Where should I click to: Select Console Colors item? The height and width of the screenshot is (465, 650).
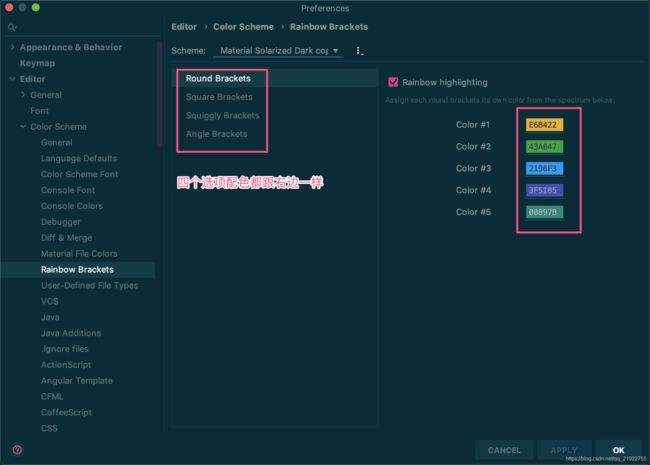click(72, 206)
